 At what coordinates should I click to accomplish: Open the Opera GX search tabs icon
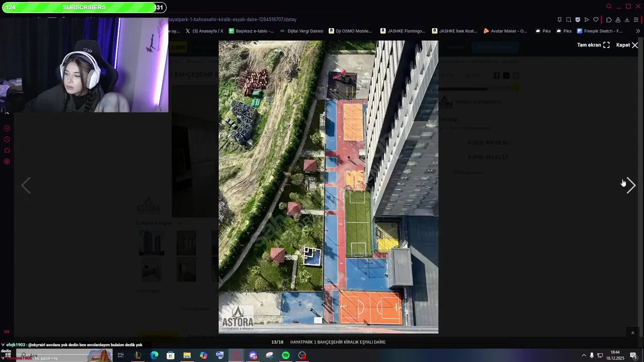point(609,7)
